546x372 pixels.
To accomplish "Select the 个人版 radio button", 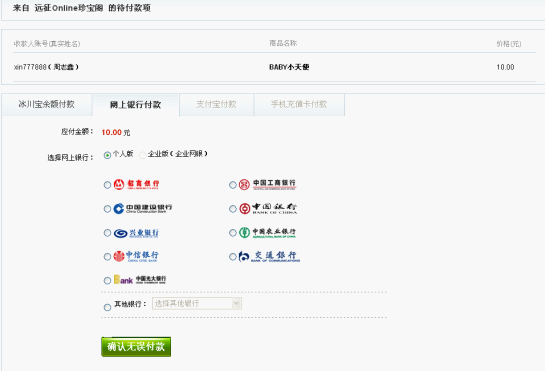I will [107, 155].
